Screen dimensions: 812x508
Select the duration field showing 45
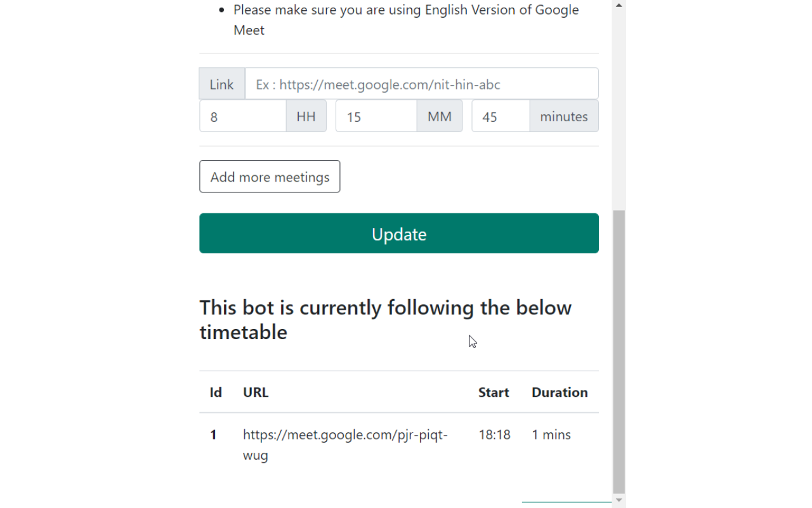point(501,117)
